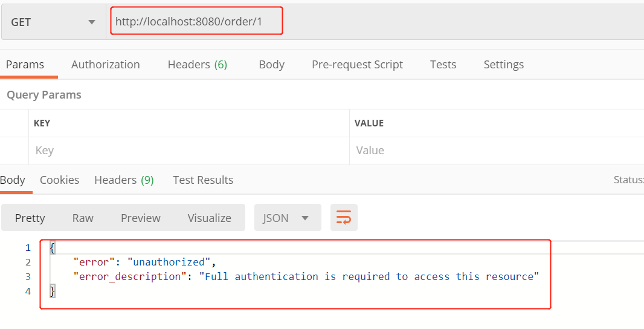Open the Authorization tab
This screenshot has height=329, width=644.
pos(106,65)
